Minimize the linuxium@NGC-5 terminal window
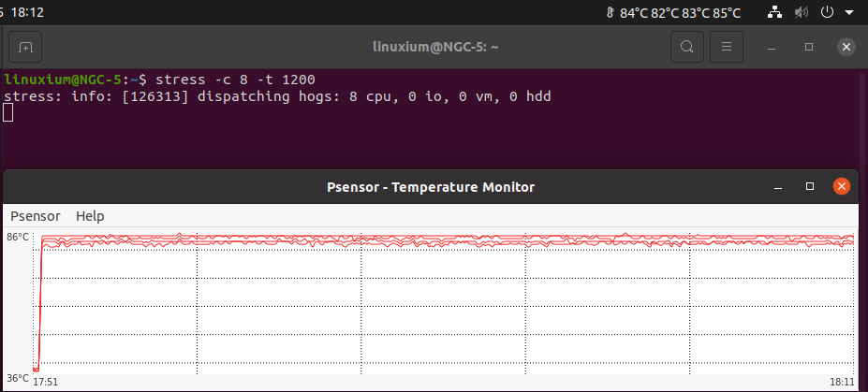This screenshot has height=392, width=868. 772,47
